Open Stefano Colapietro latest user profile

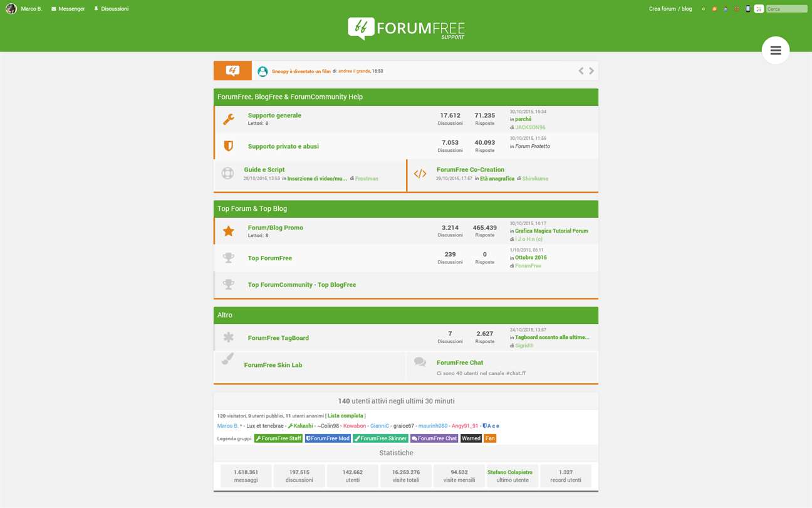(510, 472)
